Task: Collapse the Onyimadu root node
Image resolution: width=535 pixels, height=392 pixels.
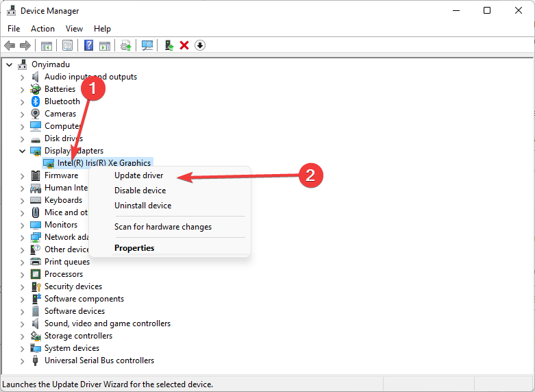Action: coord(10,64)
